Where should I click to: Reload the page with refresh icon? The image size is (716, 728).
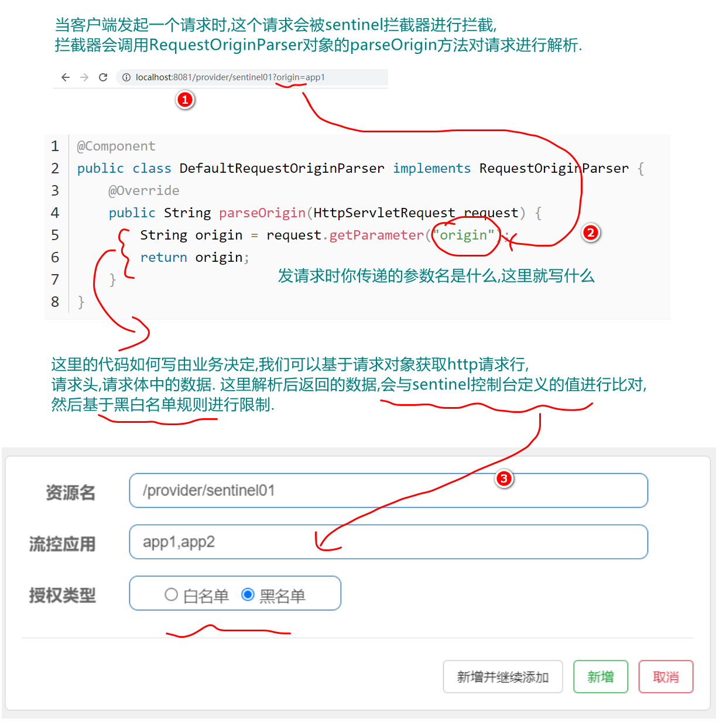(x=103, y=77)
